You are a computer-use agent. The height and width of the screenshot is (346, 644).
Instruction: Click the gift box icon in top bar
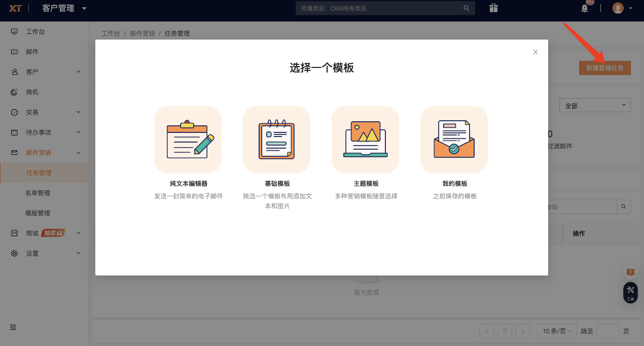pos(493,8)
